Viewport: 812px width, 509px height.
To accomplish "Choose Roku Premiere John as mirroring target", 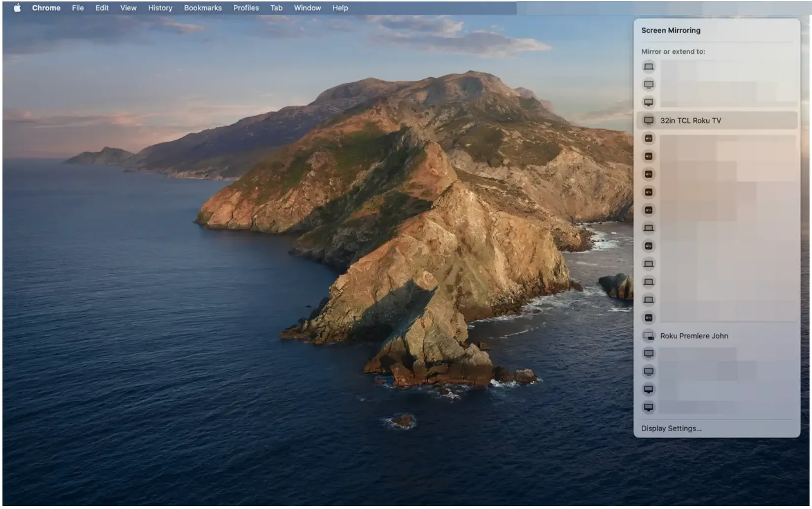I will [x=717, y=336].
